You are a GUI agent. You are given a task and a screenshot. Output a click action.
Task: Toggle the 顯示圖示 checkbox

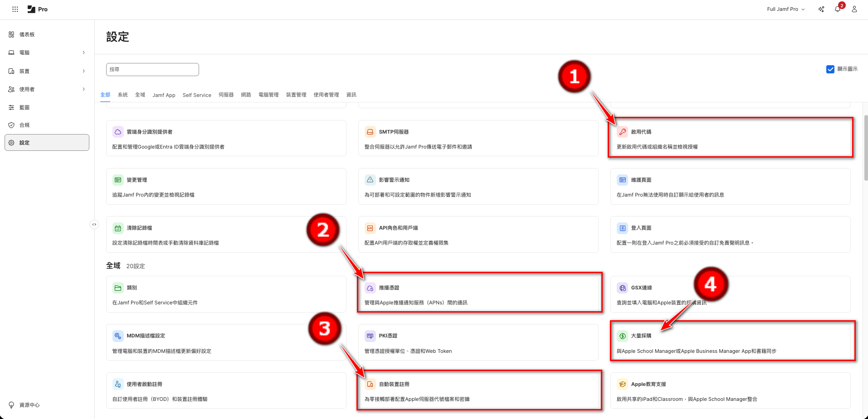click(830, 69)
